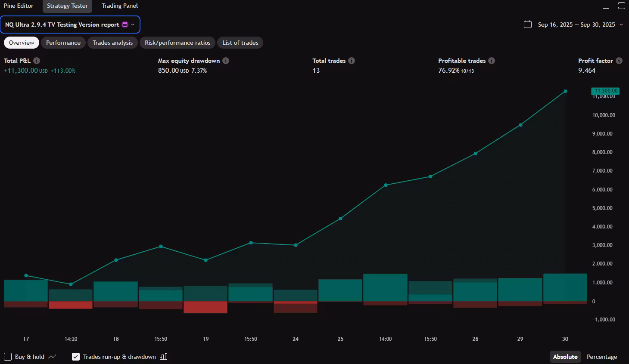Click the info icon beside Total trades
Viewport: 629px width, 364px height.
pos(352,61)
